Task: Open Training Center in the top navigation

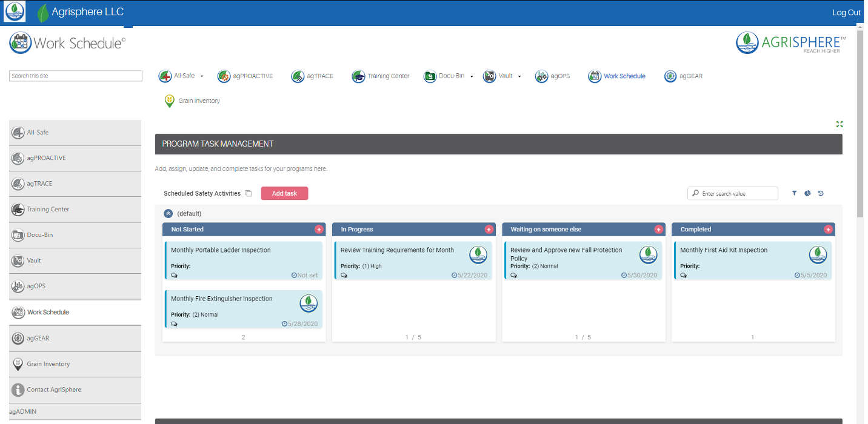Action: (x=381, y=76)
